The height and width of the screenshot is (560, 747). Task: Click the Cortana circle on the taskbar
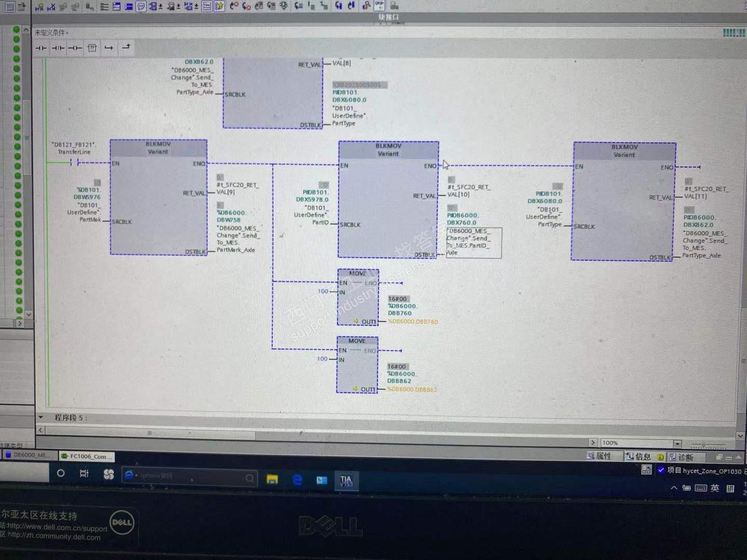tap(61, 473)
